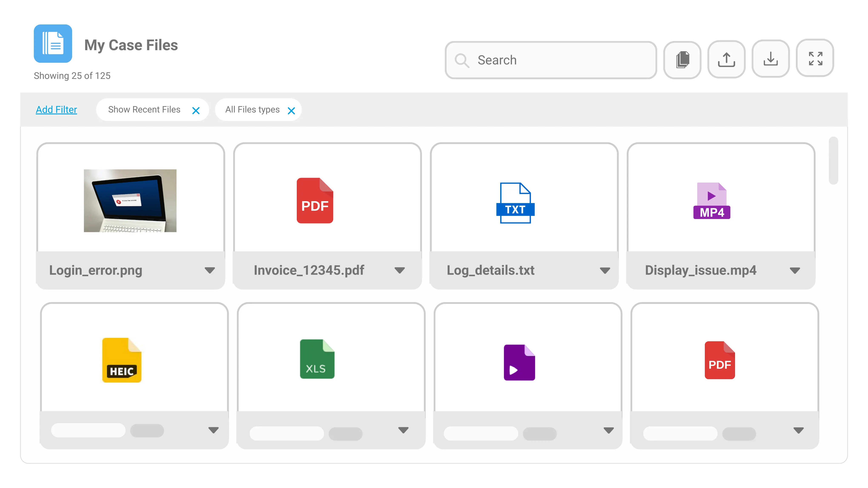The height and width of the screenshot is (488, 868).
Task: Click the Add Filter link
Action: pos(56,110)
